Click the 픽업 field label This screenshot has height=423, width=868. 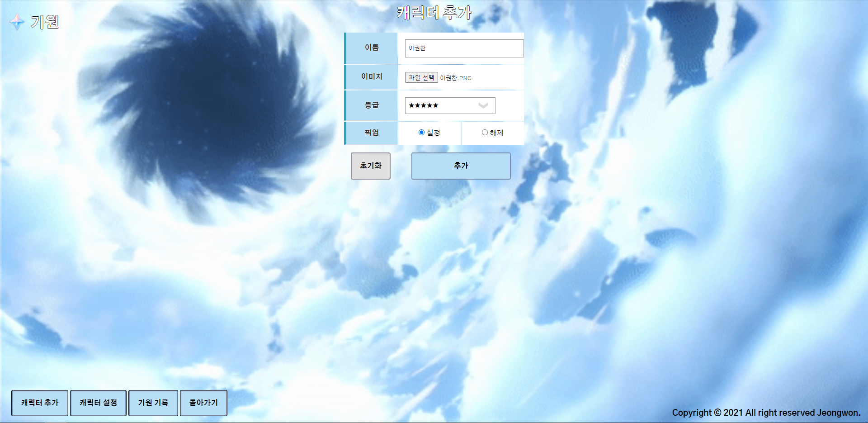372,133
